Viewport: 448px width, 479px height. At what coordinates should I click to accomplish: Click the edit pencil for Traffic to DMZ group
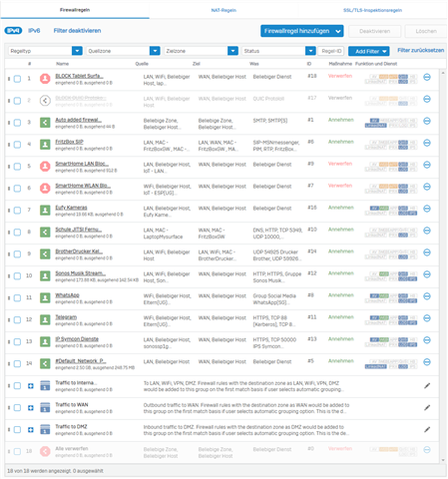tap(427, 430)
